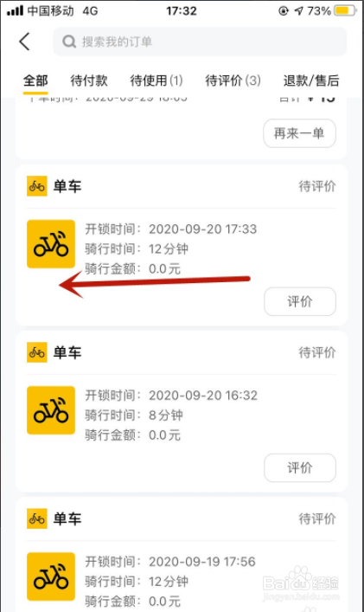The image size is (364, 612).
Task: Open the 待使用 (1) tab
Action: (x=156, y=81)
